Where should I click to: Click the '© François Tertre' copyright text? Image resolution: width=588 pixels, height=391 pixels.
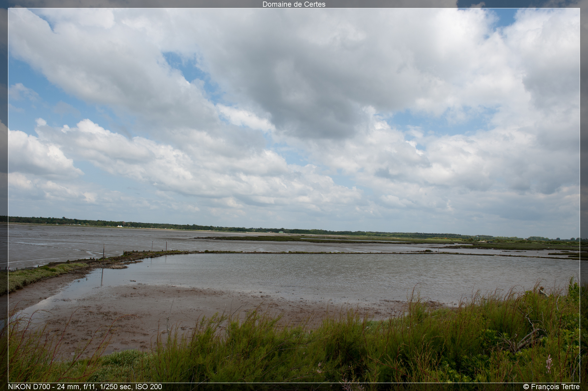pos(551,387)
